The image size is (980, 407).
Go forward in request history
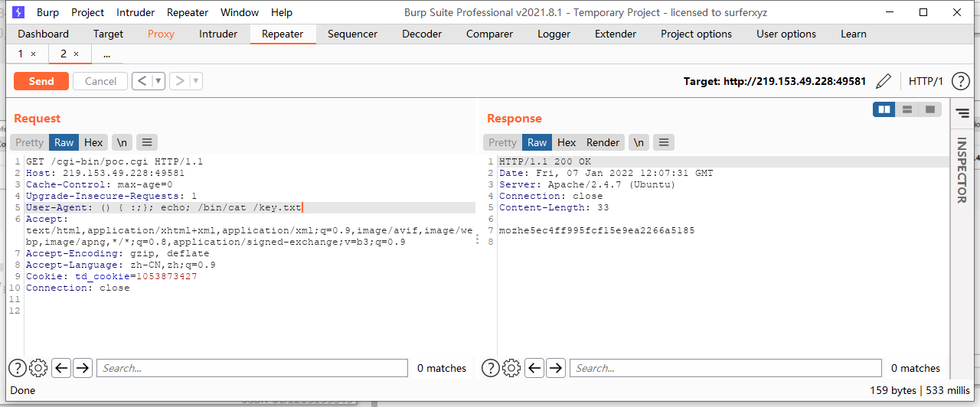180,80
